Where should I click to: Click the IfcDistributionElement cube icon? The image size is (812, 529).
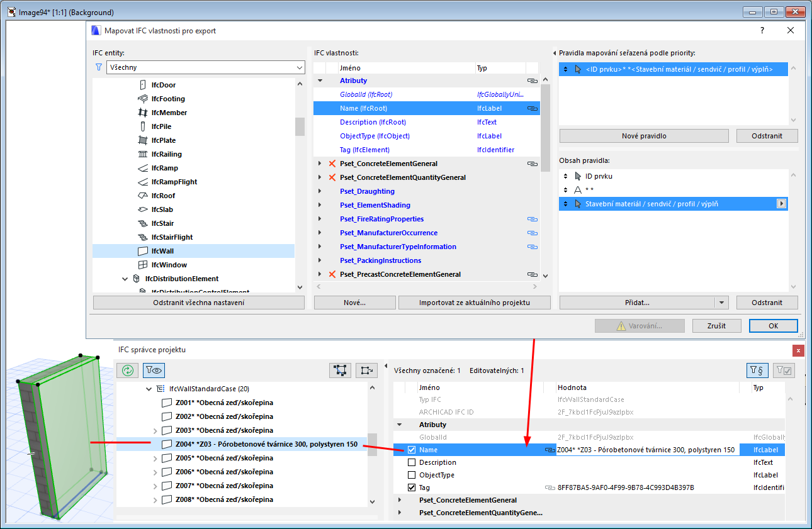tap(137, 279)
